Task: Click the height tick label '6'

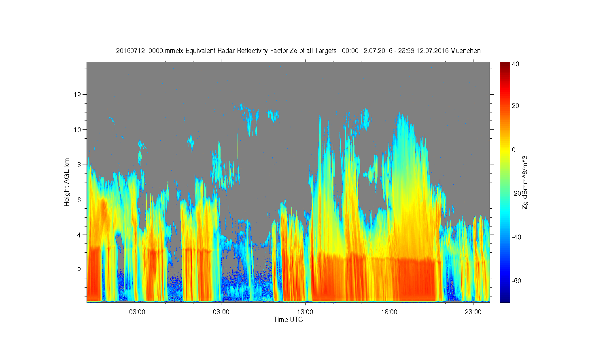Action: (79, 200)
